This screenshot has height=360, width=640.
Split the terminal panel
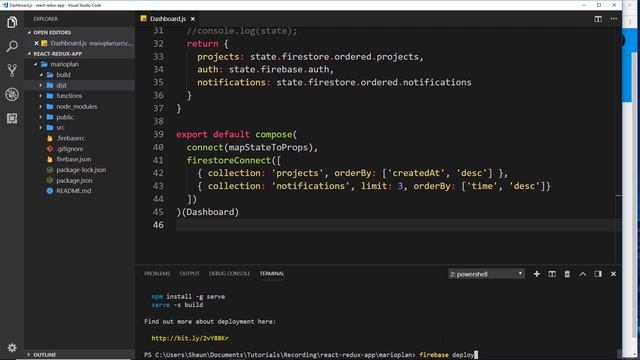(x=552, y=274)
